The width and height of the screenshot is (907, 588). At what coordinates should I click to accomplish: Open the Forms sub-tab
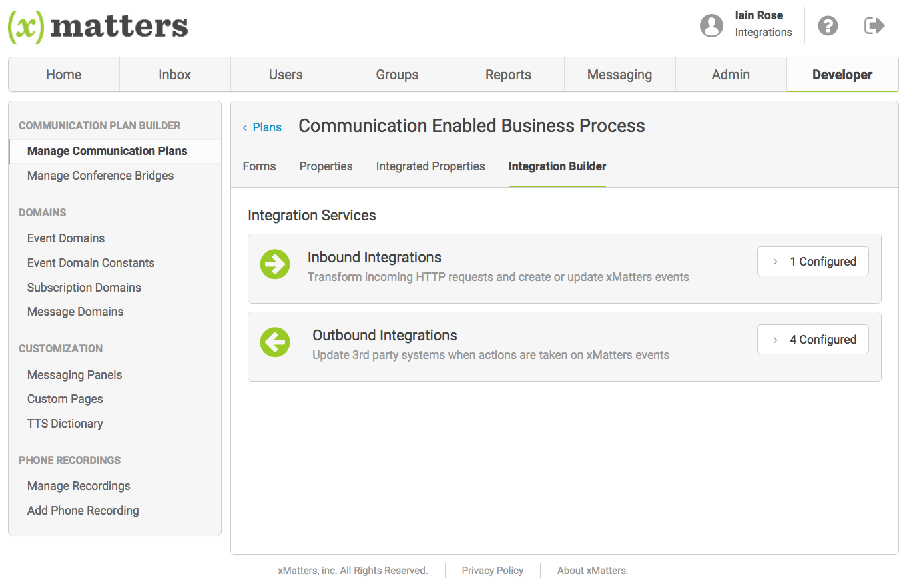[x=259, y=166]
